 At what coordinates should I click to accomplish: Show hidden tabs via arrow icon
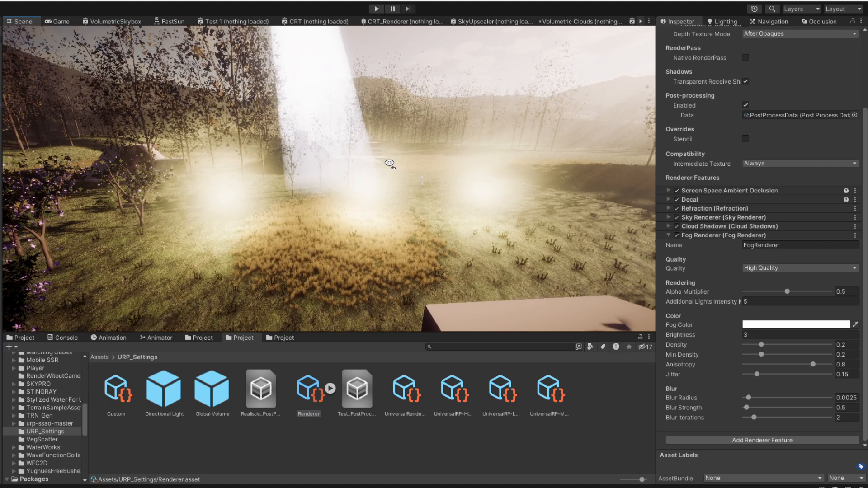640,21
